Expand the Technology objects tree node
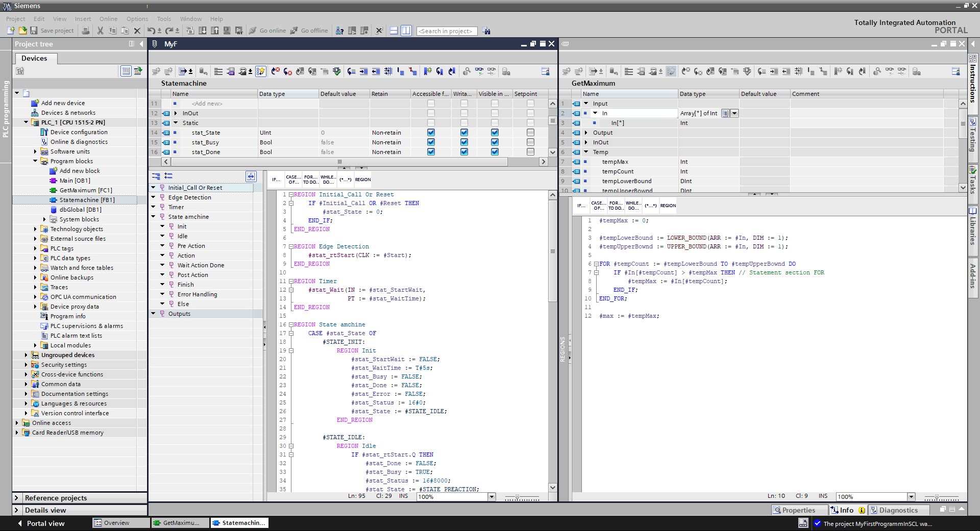Image resolution: width=980 pixels, height=531 pixels. coord(35,229)
